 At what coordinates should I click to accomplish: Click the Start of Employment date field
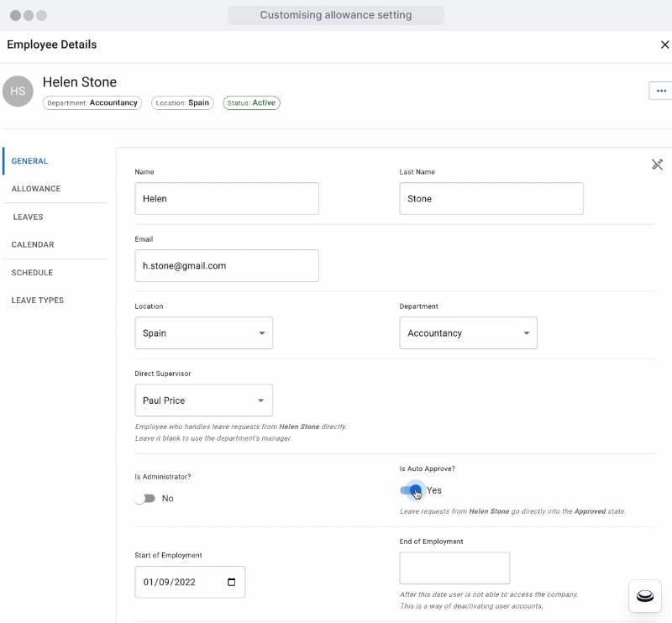[x=190, y=582]
